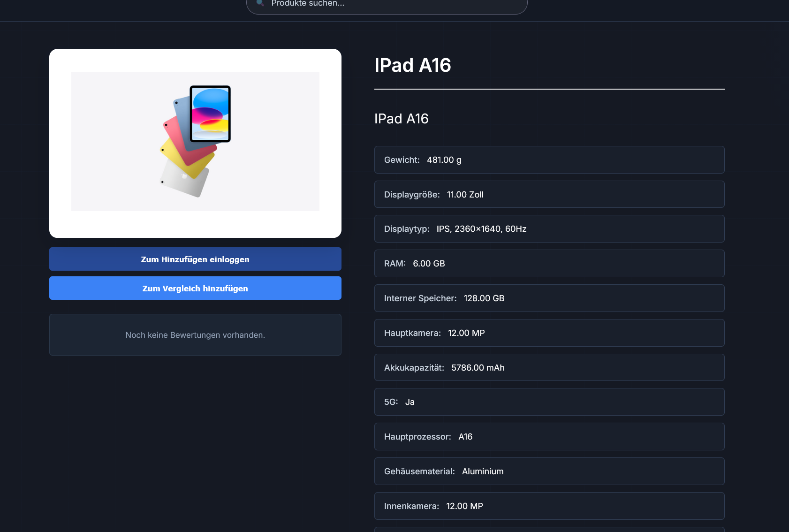Screen dimensions: 789x532
Task: Select the 'Displaytyp: IPS, 2360×1640, 60Hz' row
Action: [549, 229]
